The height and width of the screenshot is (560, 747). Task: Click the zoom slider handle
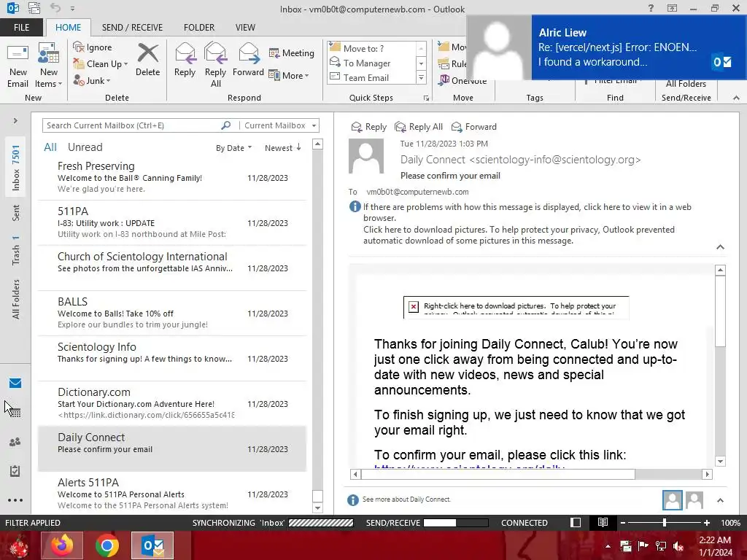(664, 522)
